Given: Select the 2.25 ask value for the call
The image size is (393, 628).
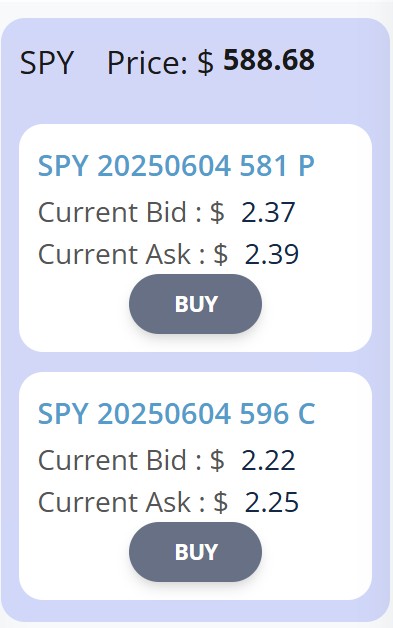Looking at the screenshot, I should point(272,502).
